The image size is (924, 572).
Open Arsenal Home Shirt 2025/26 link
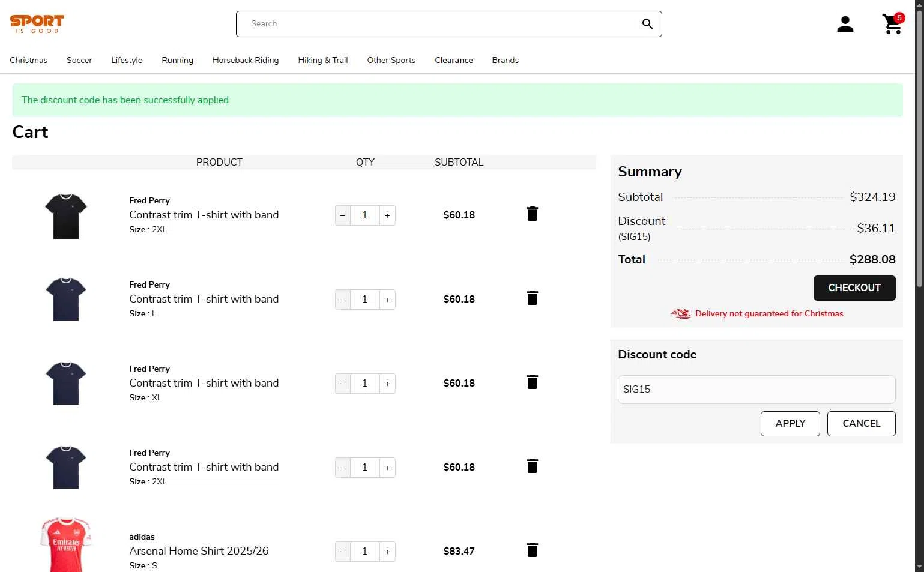click(x=199, y=551)
